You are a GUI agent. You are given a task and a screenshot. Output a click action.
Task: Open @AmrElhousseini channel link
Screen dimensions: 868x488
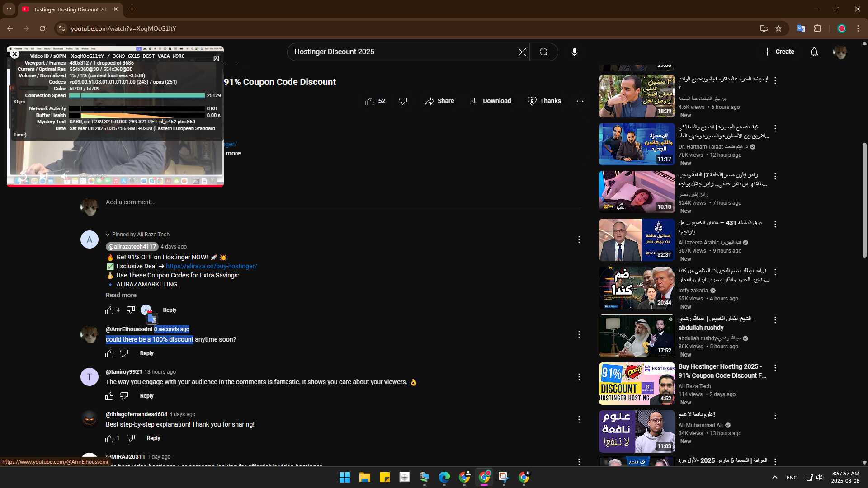129,329
